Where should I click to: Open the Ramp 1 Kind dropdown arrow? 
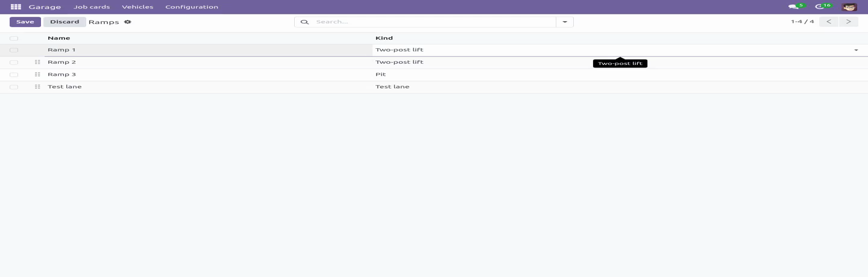tap(856, 50)
